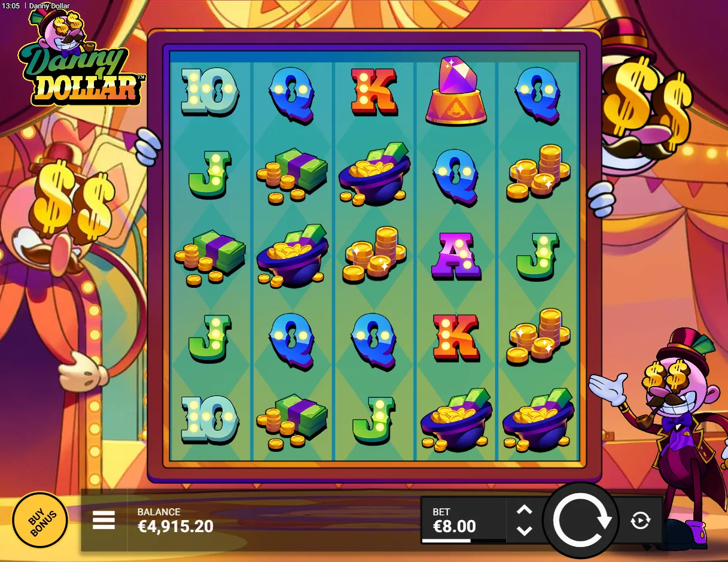The width and height of the screenshot is (728, 562).
Task: Click the bet level progress bar
Action: click(464, 540)
